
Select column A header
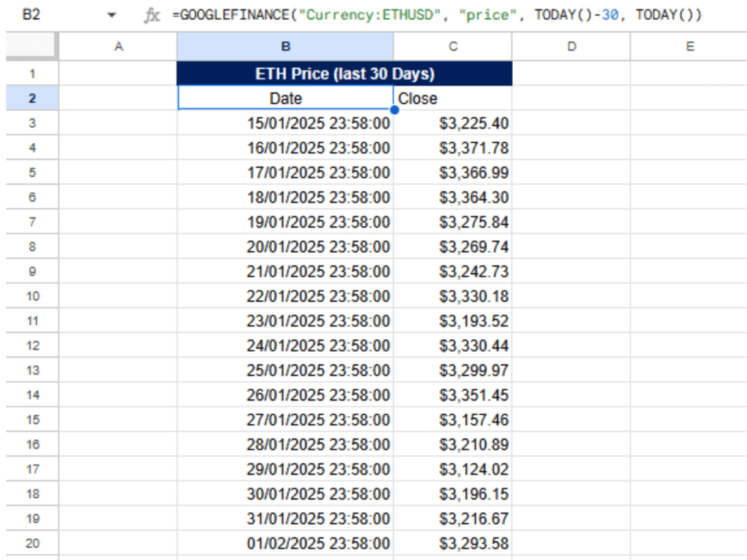(x=118, y=47)
